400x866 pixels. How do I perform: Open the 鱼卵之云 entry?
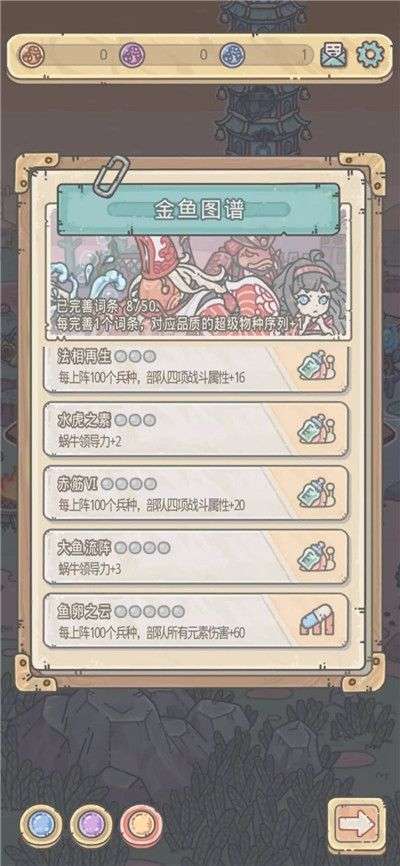click(x=196, y=622)
